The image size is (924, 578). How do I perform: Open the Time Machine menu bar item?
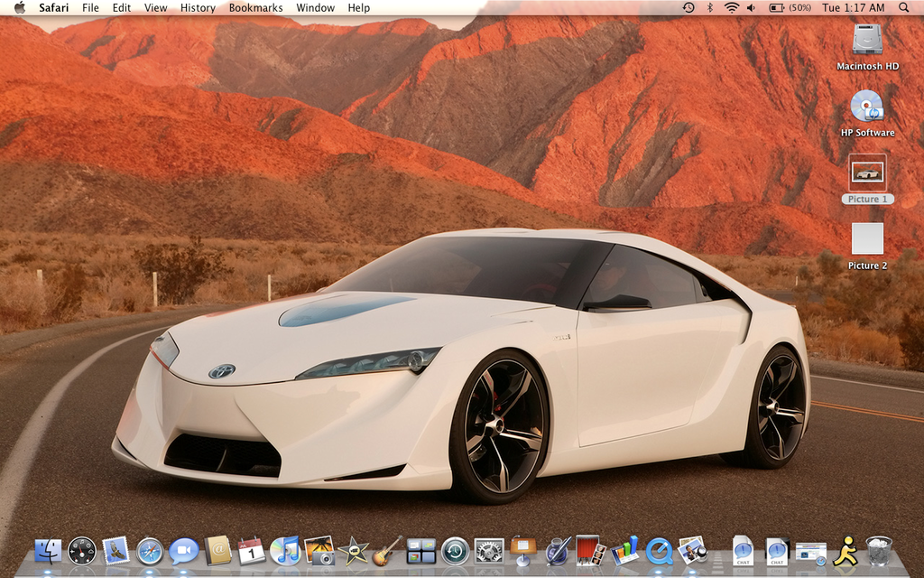coord(688,7)
